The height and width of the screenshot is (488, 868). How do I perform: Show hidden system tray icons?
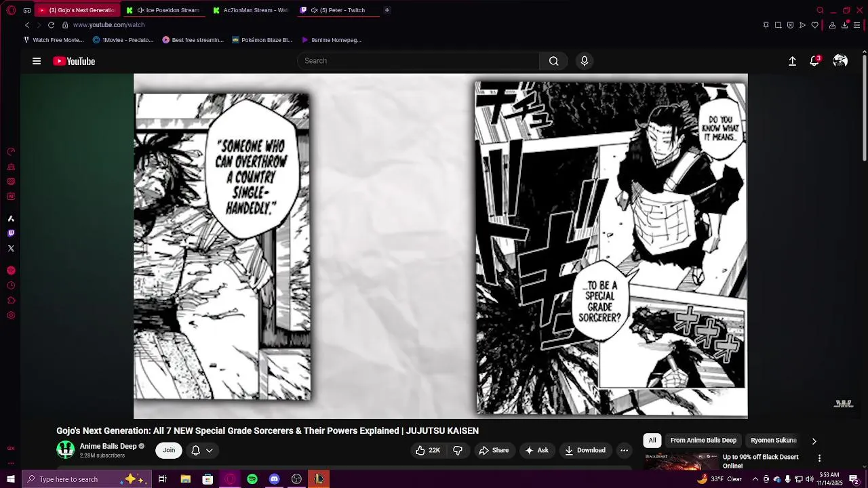tap(755, 479)
